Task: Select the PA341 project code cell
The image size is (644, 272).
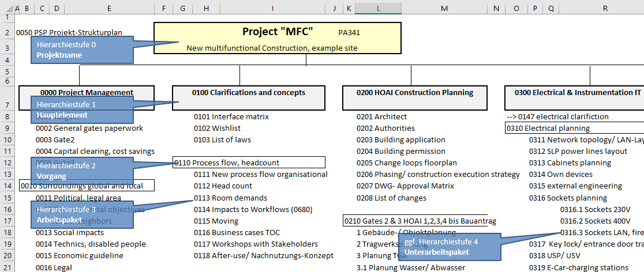Action: tap(349, 33)
